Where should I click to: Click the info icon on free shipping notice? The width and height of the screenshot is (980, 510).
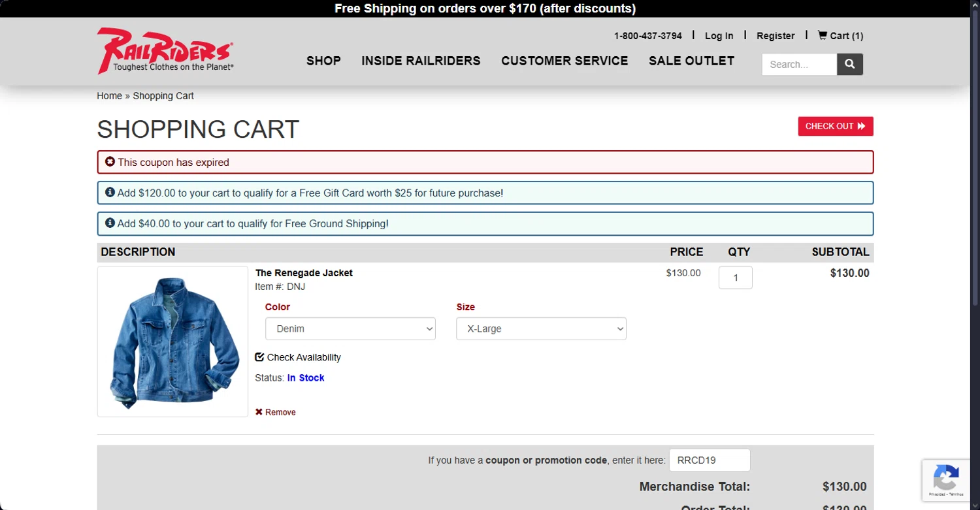point(110,223)
